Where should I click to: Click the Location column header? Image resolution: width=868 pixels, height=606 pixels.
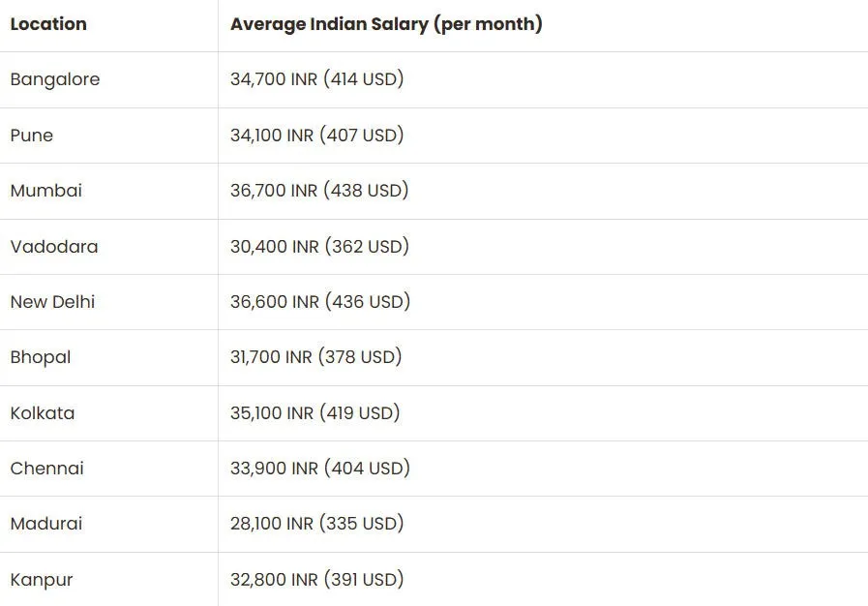pyautogui.click(x=48, y=24)
